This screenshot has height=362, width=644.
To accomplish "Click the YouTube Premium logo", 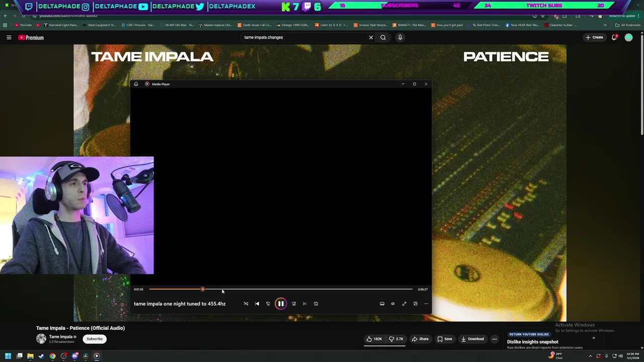I will click(x=31, y=38).
